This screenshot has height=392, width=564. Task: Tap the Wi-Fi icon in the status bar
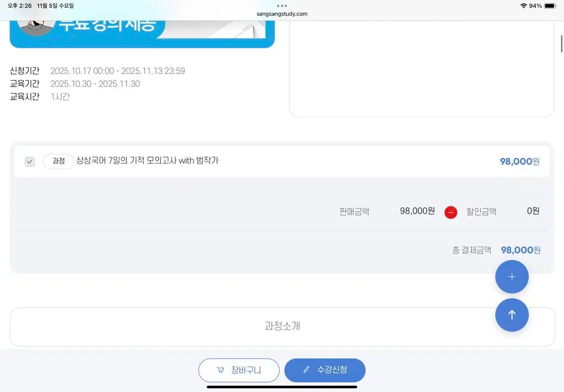click(523, 6)
